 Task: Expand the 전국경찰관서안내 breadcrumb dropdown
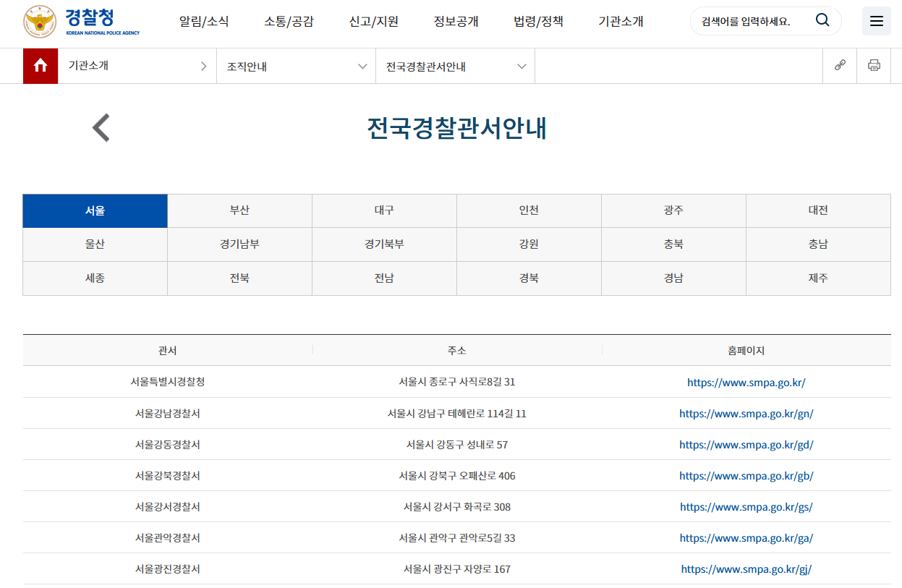(455, 66)
